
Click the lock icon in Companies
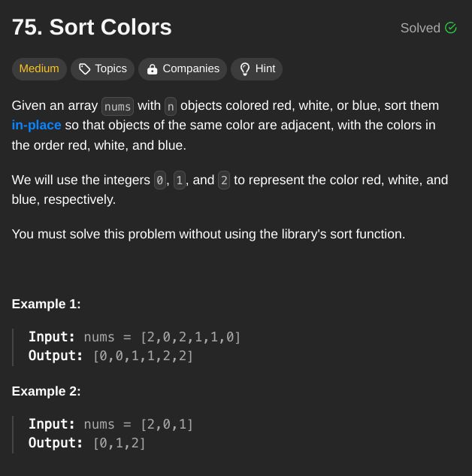click(152, 69)
